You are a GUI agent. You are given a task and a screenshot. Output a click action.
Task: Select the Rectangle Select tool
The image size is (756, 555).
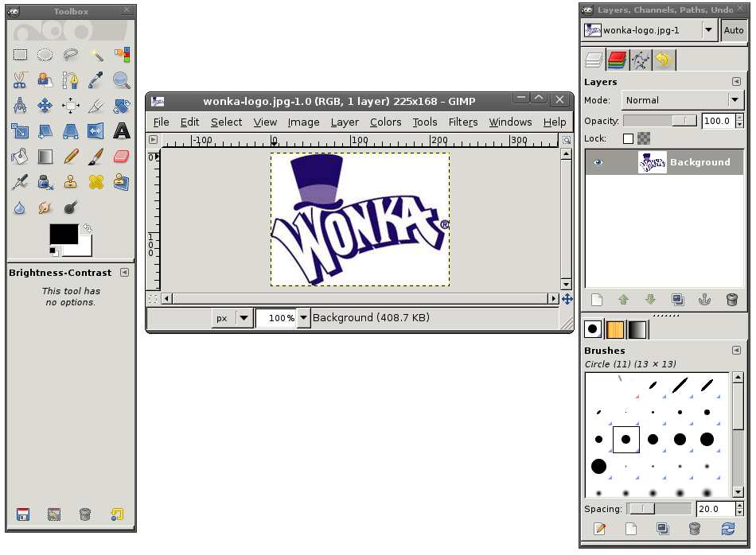coord(20,54)
